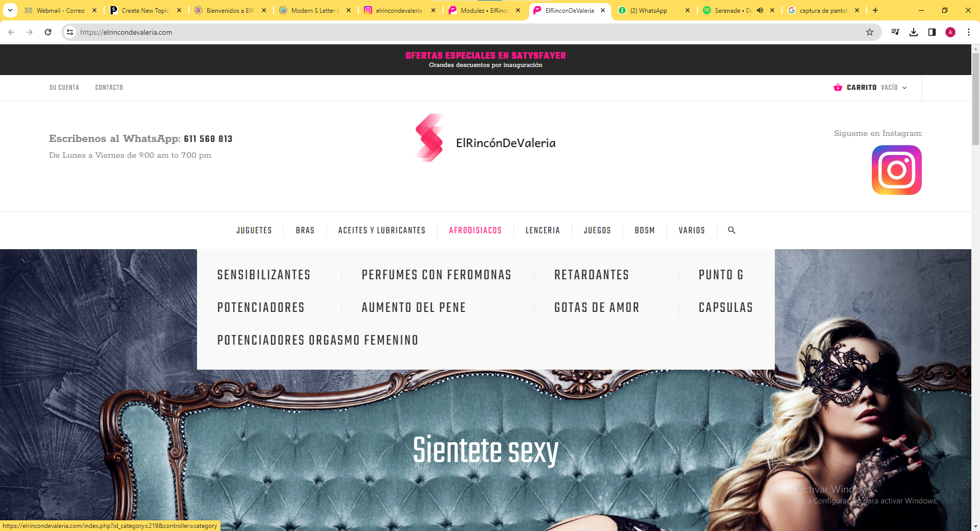The image size is (980, 531).
Task: Switch to the Modern S Letter tab
Action: pos(314,10)
